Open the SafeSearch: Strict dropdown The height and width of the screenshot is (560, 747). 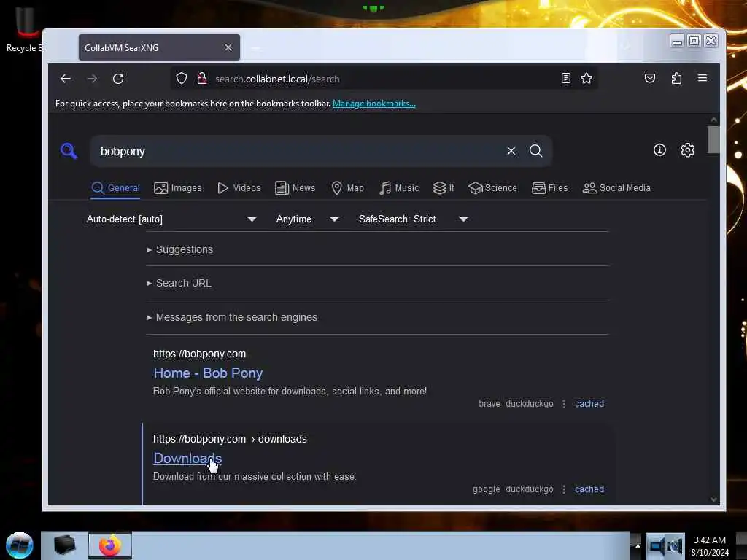pos(414,219)
